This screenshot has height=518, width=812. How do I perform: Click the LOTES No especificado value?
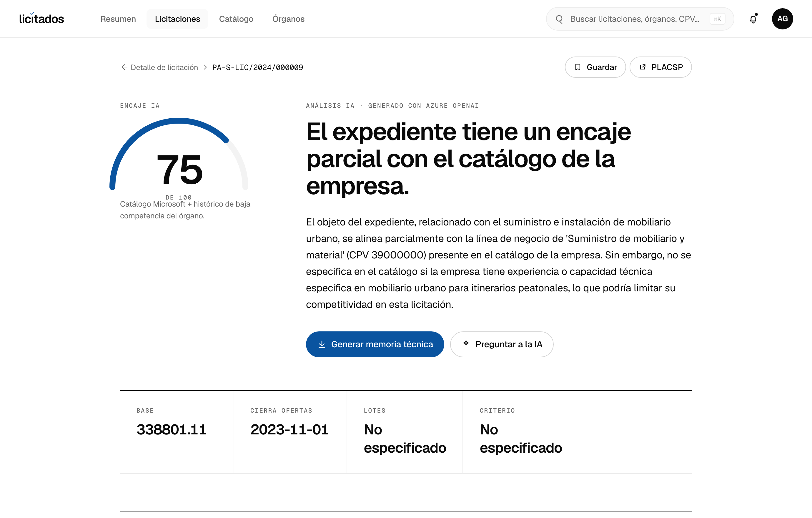coord(405,439)
